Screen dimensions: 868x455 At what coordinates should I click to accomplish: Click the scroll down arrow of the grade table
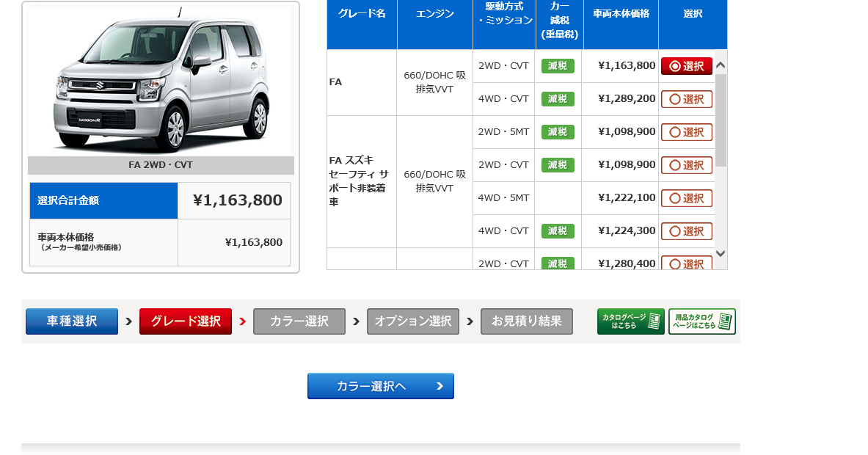point(721,253)
